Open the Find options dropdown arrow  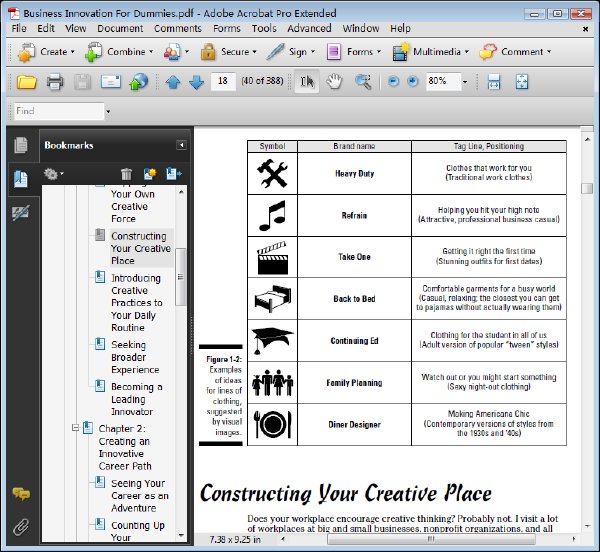(x=108, y=112)
